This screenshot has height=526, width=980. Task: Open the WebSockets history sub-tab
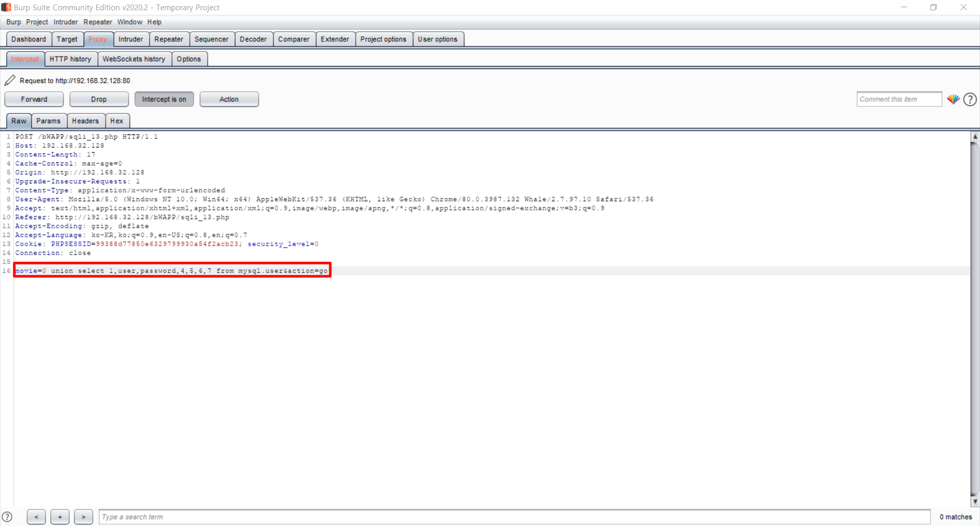[x=134, y=59]
